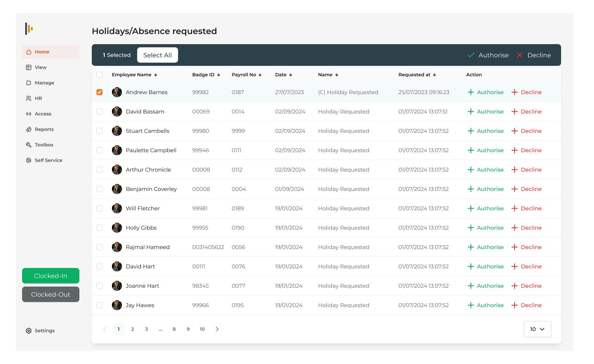Go to next page with right chevron
The height and width of the screenshot is (364, 594).
[x=217, y=329]
